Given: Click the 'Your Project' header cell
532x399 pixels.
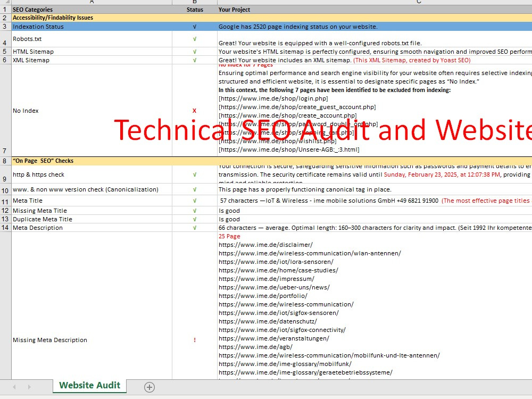Looking at the screenshot, I should (375, 10).
